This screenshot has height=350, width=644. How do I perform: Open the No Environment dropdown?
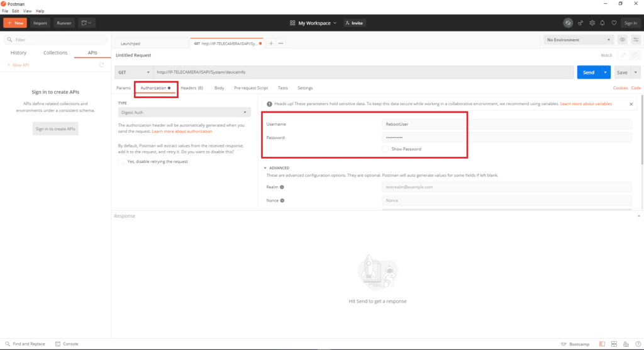[579, 40]
